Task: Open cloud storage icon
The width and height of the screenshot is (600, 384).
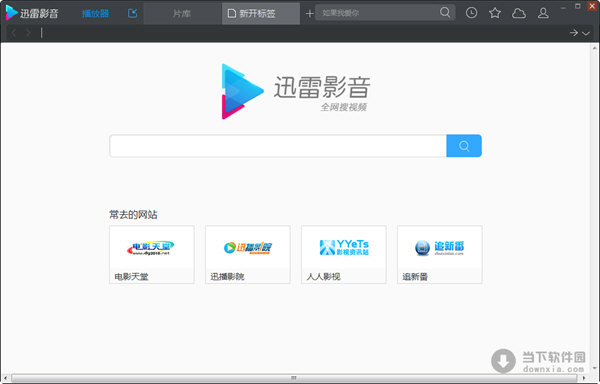Action: [x=518, y=13]
